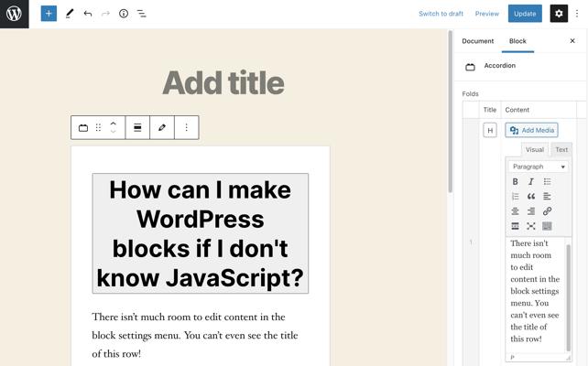Image resolution: width=588 pixels, height=366 pixels.
Task: Apply blockquote in the mini editor
Action: (531, 197)
